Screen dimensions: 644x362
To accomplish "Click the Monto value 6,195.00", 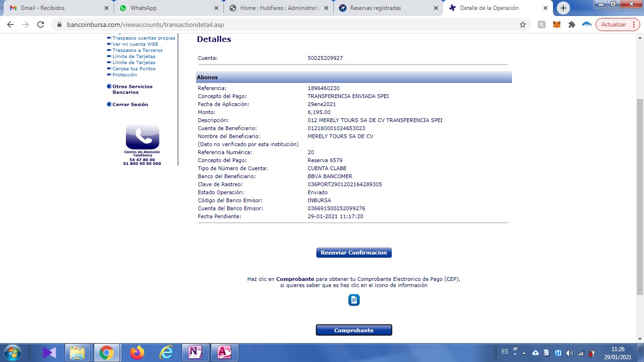I will [319, 112].
